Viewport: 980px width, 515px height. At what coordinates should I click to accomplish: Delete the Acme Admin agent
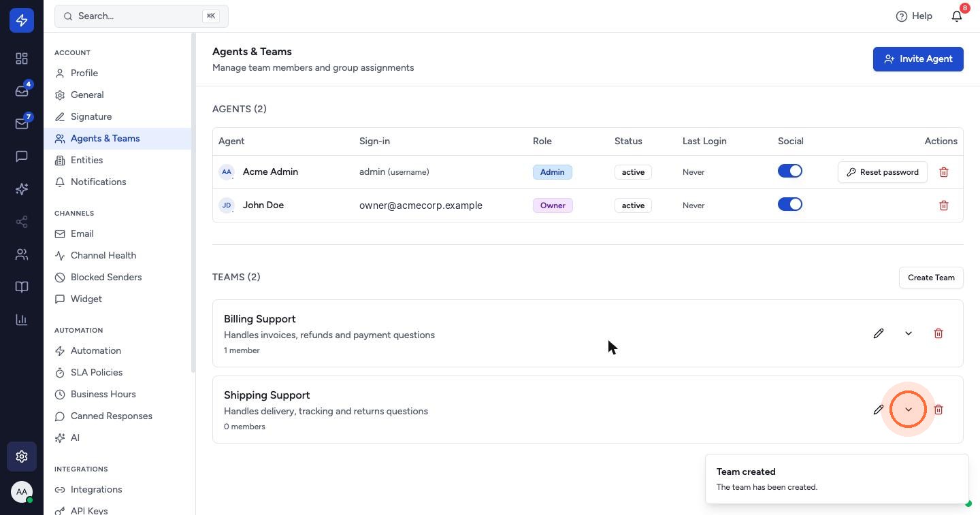944,172
